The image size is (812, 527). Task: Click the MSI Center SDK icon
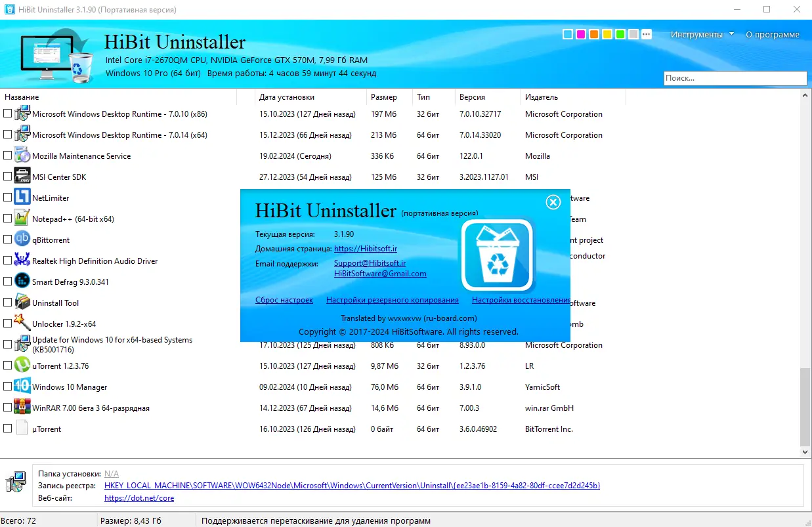coord(22,177)
